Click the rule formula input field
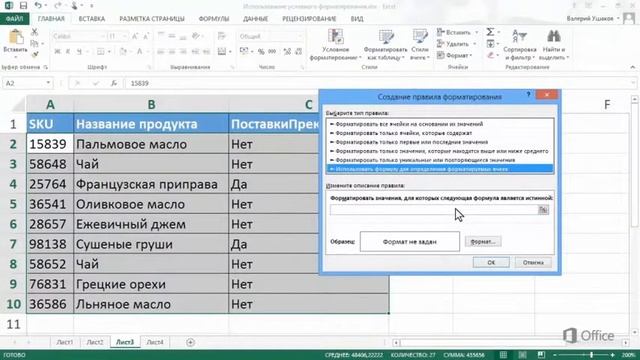This screenshot has width=640, height=360. pos(434,210)
